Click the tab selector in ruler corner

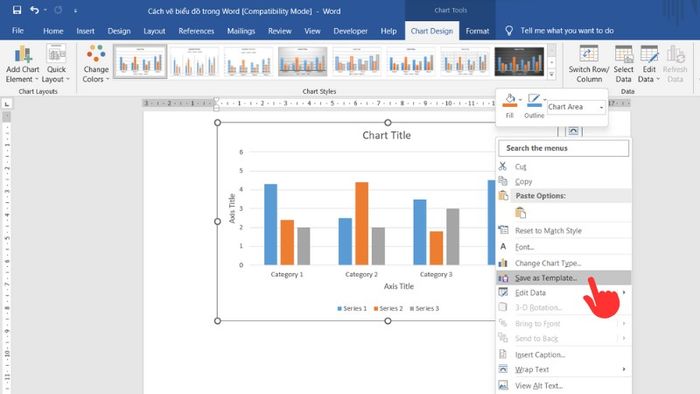pos(7,104)
